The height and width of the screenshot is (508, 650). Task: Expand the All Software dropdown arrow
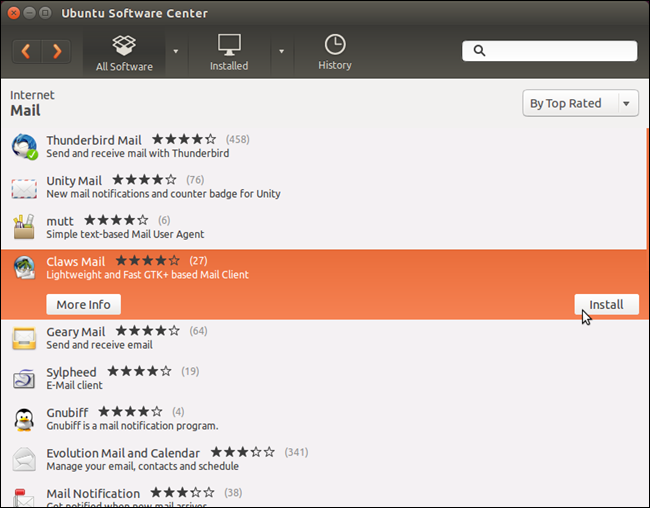tap(176, 51)
